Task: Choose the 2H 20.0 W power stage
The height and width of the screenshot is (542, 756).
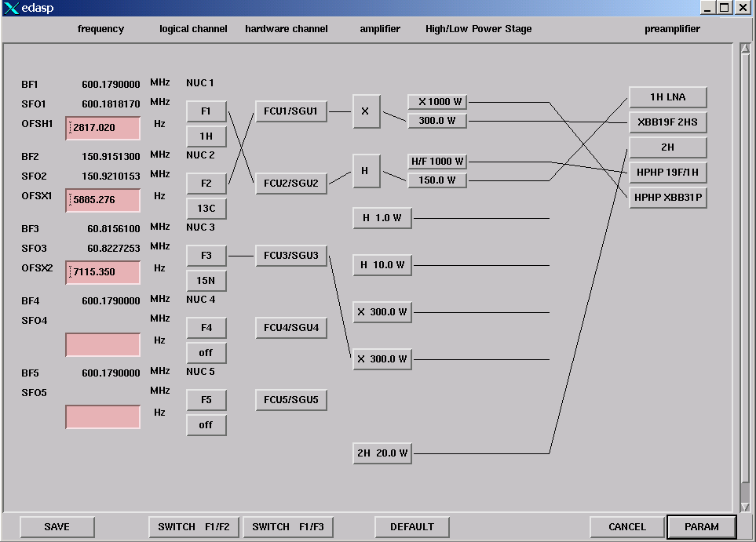Action: (382, 453)
